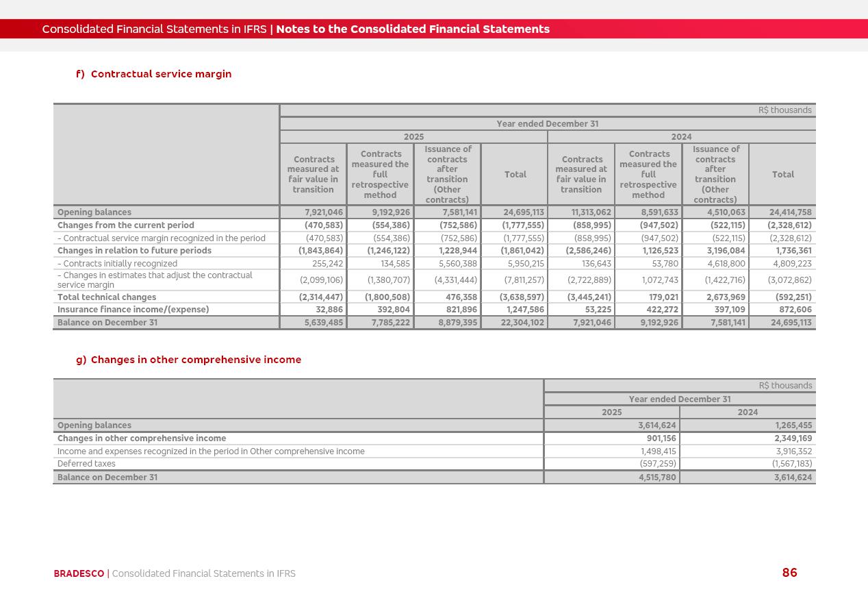This screenshot has width=868, height=607.
Task: Click the "Changes from the current period" row label
Action: coord(126,225)
